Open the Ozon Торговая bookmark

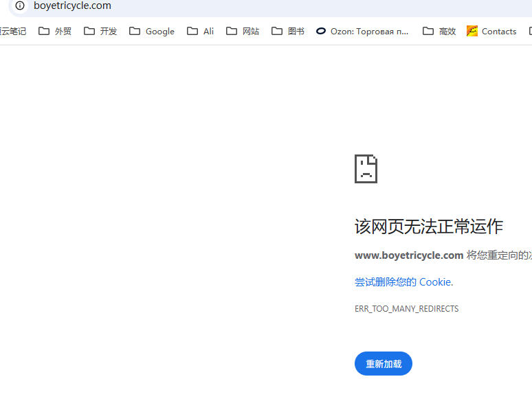point(362,31)
